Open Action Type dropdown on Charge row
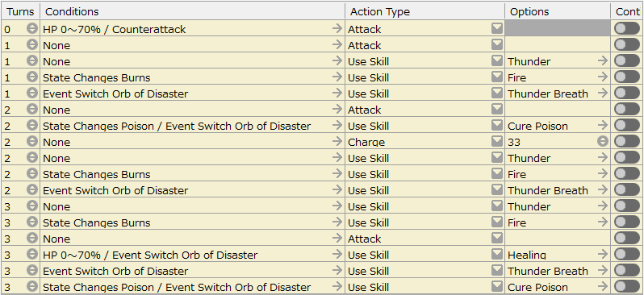644x295 pixels. tap(497, 142)
